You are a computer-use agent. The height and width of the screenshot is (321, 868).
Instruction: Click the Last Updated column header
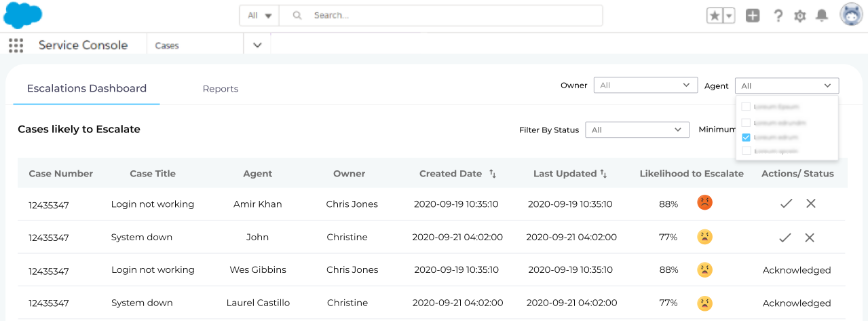(x=565, y=174)
